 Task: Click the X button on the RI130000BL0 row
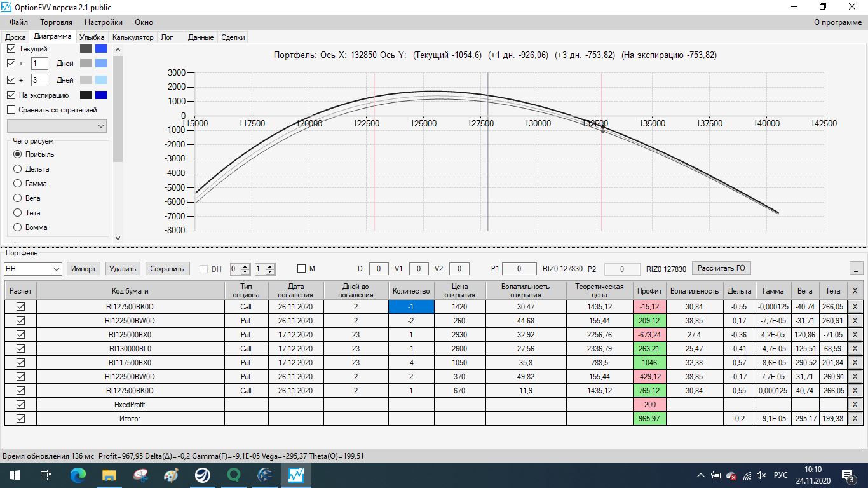click(855, 349)
